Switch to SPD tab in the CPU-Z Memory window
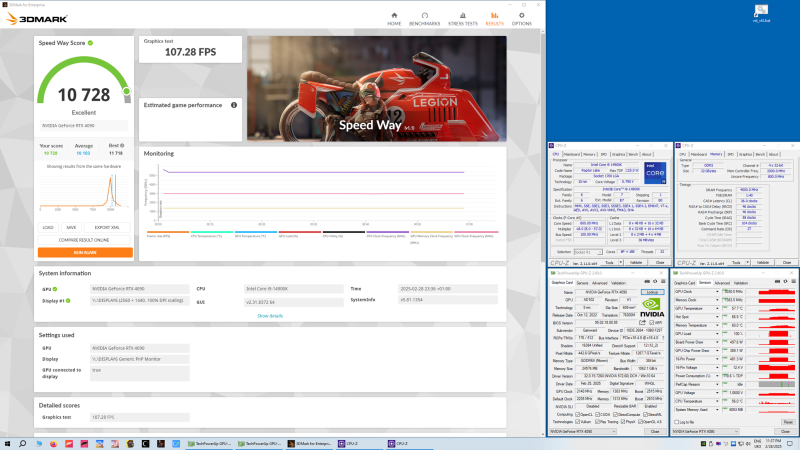The image size is (800, 450). 730,154
